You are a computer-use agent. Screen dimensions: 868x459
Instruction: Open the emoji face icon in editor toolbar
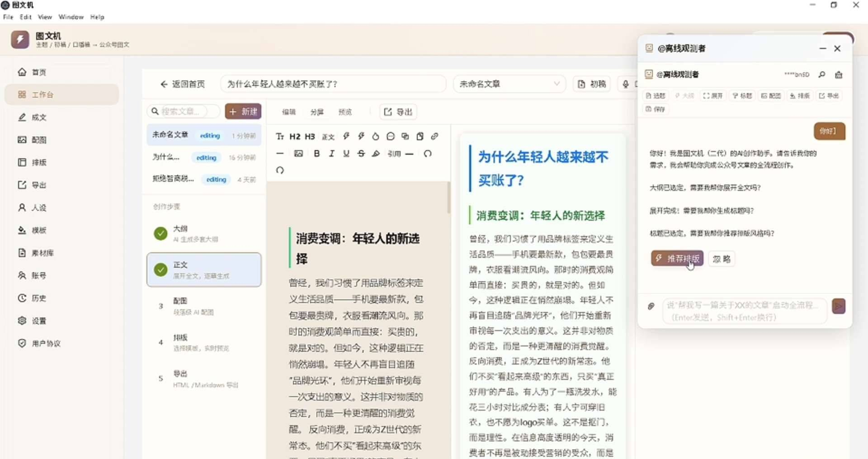tap(391, 137)
